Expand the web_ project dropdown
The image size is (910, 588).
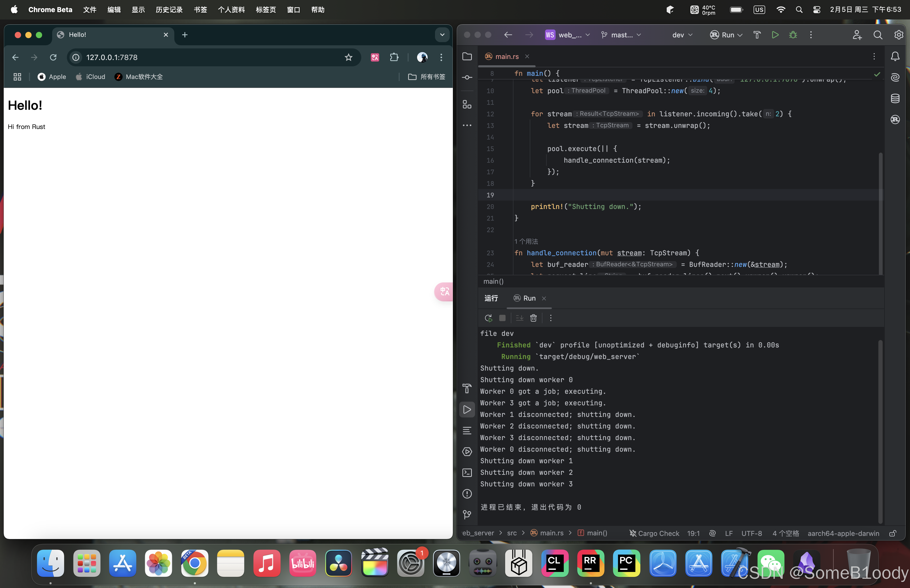tap(567, 35)
